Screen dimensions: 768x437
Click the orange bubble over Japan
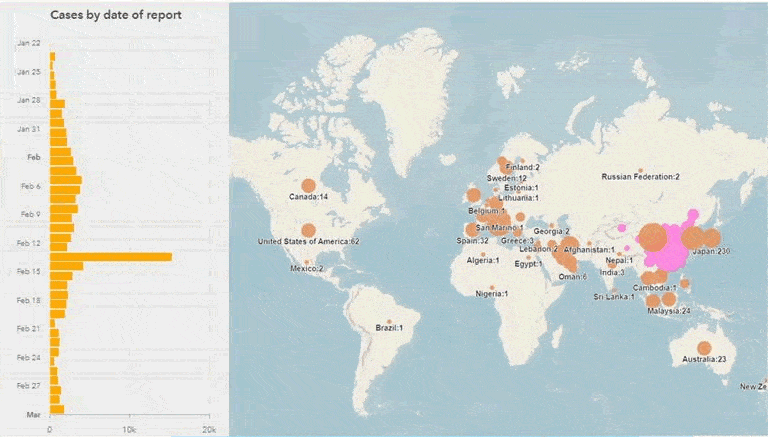click(712, 238)
